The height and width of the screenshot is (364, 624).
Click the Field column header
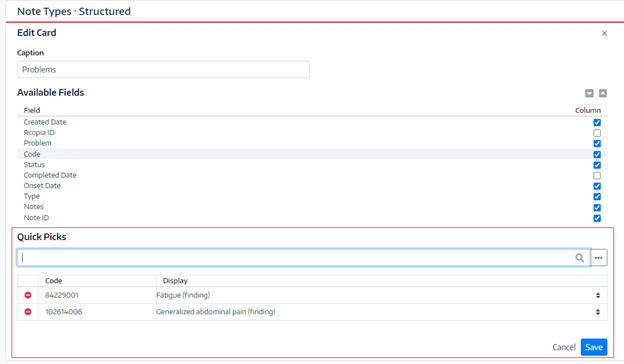(32, 110)
